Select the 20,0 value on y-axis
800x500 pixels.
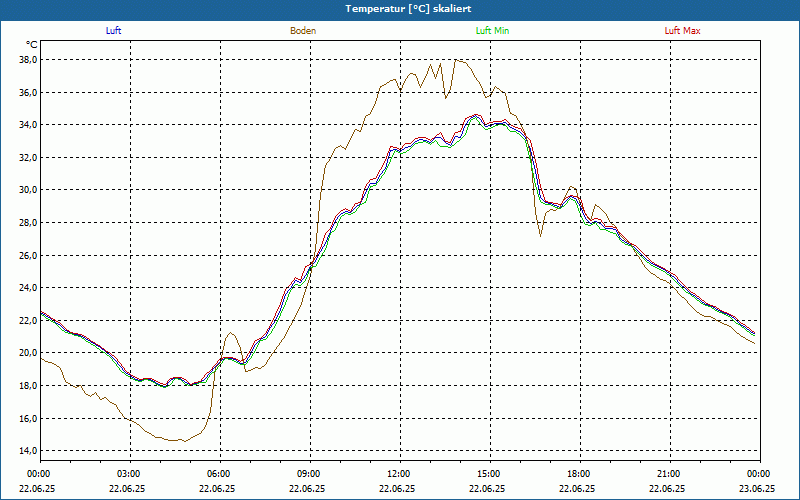click(x=28, y=353)
